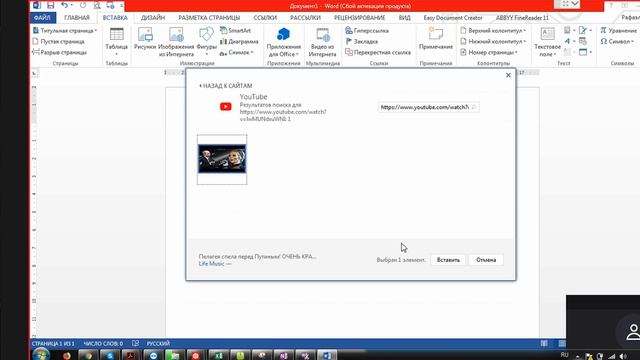The height and width of the screenshot is (360, 640).
Task: Click the search magnifier icon in URL field
Action: coord(474,107)
